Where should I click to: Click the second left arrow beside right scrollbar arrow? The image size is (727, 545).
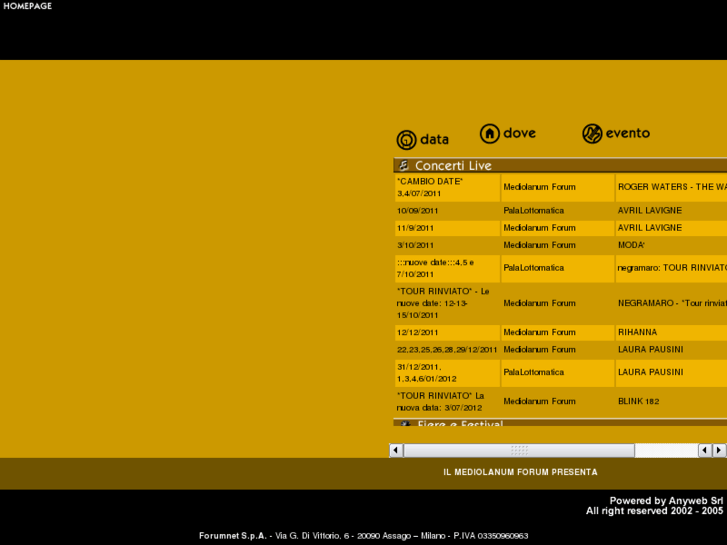[705, 450]
